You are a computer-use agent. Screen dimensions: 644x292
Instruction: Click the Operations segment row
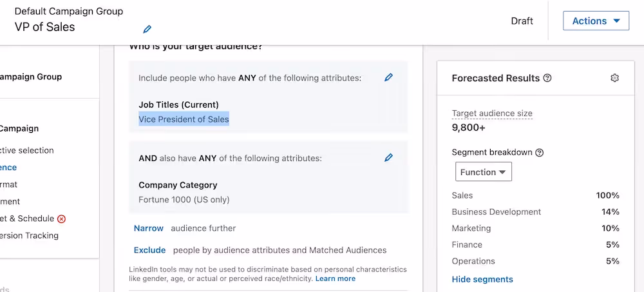pos(536,261)
